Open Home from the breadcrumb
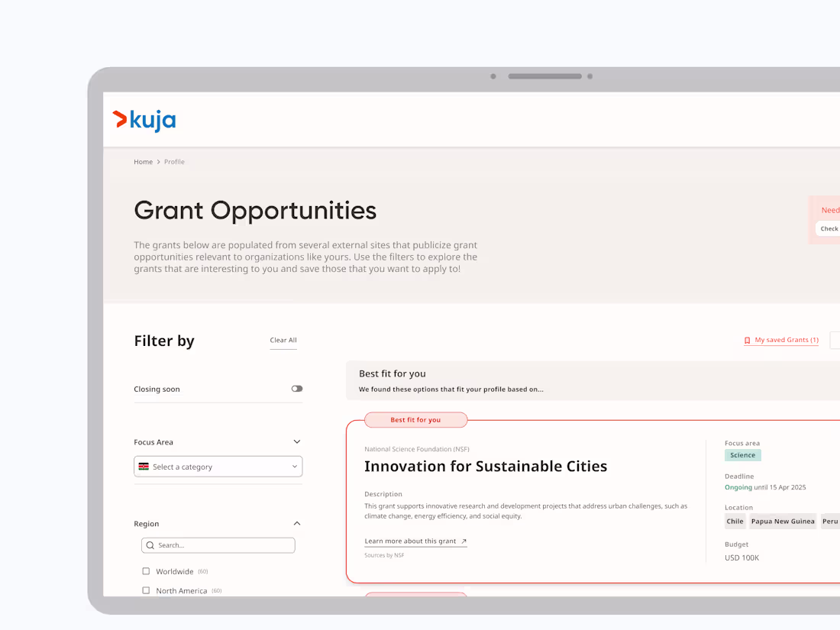Viewport: 840px width, 630px height. tap(143, 161)
